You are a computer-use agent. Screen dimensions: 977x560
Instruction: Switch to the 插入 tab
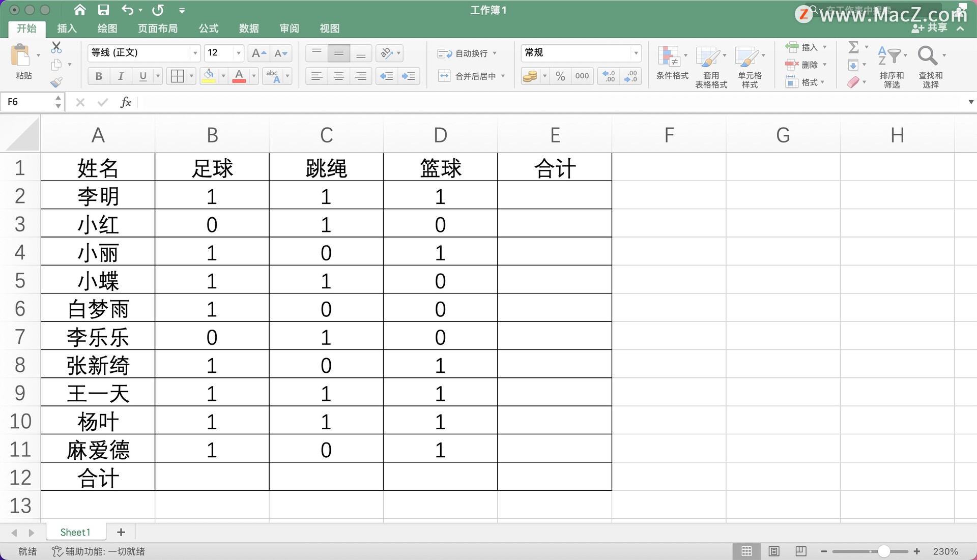click(67, 28)
